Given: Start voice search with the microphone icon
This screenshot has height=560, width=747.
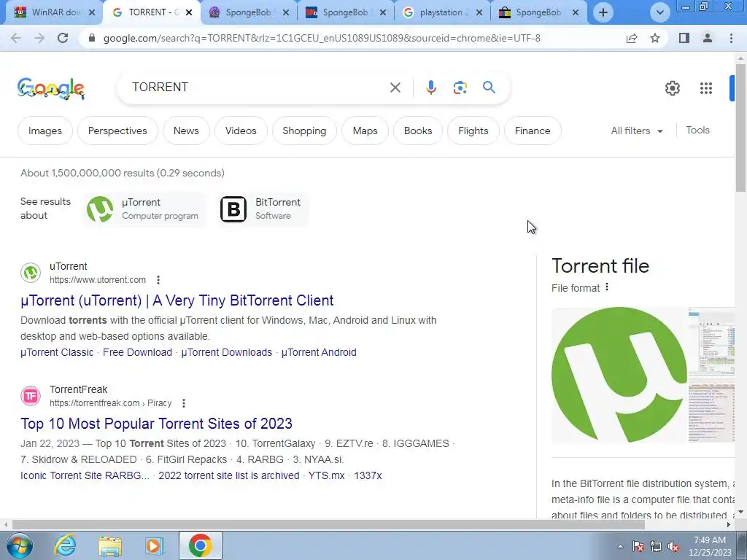Looking at the screenshot, I should (x=430, y=87).
